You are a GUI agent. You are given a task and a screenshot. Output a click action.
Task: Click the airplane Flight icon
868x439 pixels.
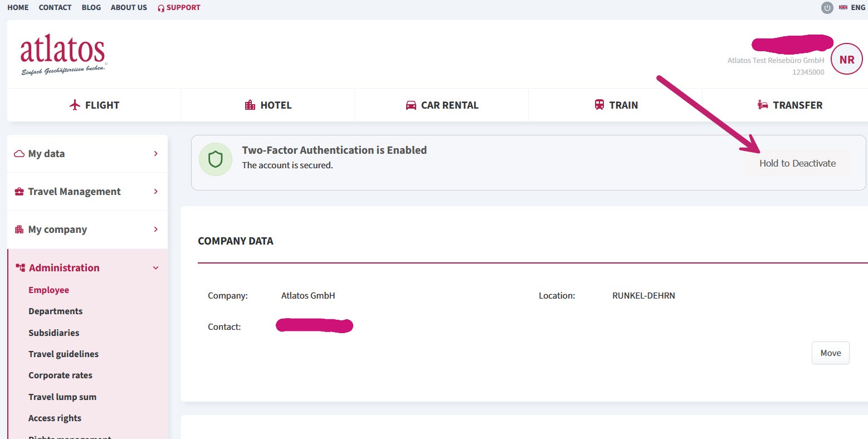coord(75,105)
